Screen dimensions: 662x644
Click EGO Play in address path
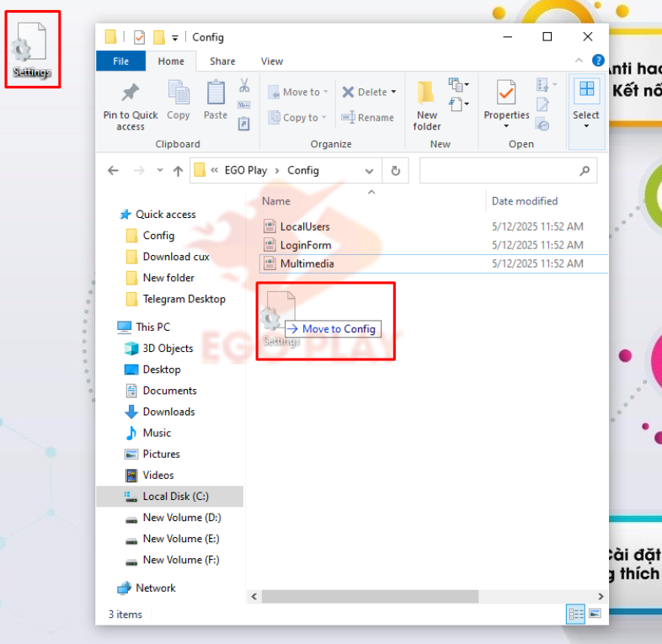(x=246, y=171)
